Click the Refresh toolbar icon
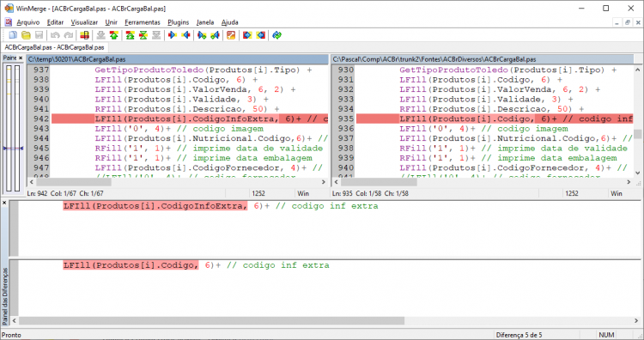This screenshot has width=644, height=340. point(277,35)
